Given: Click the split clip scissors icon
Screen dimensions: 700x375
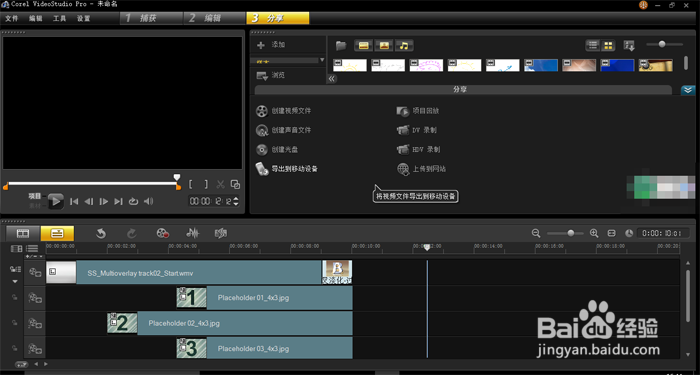Looking at the screenshot, I should [x=220, y=184].
